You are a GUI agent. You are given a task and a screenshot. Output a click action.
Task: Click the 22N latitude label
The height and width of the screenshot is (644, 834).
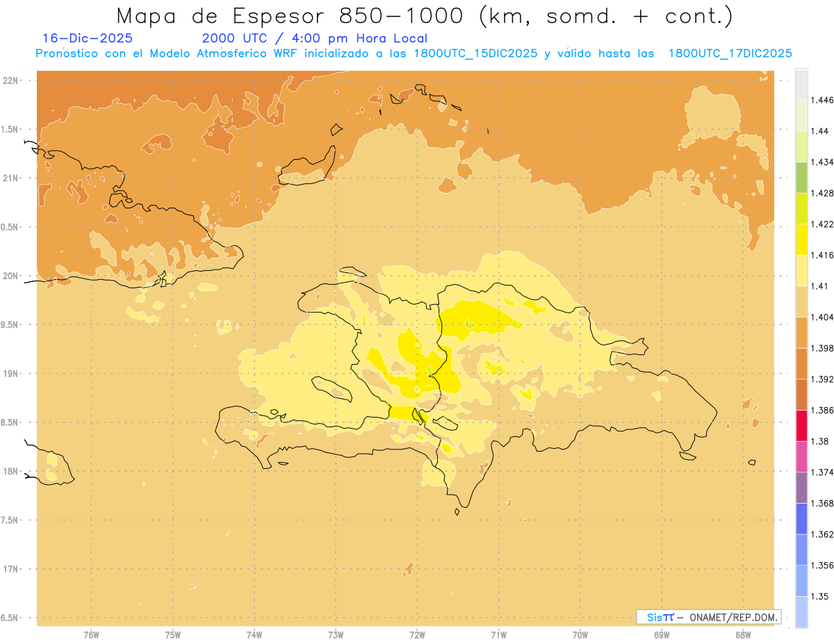(x=11, y=81)
